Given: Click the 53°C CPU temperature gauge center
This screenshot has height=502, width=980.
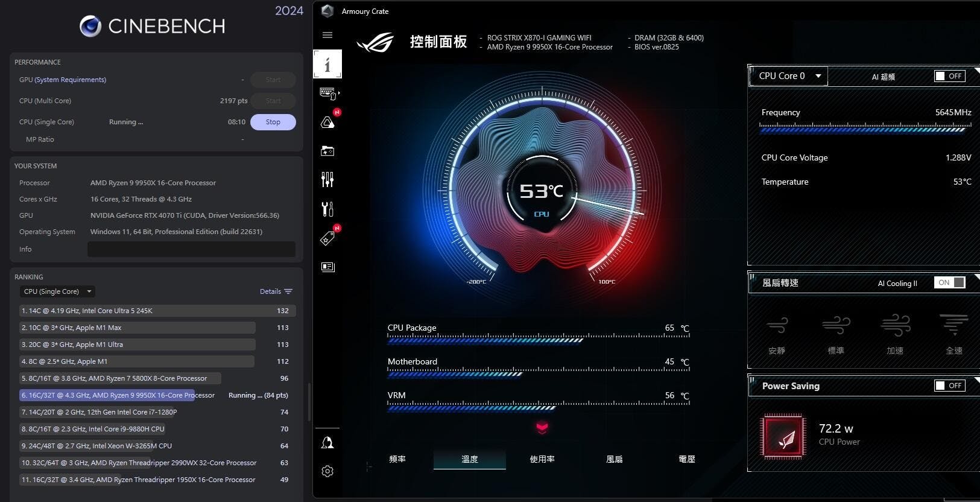Looking at the screenshot, I should pyautogui.click(x=542, y=191).
